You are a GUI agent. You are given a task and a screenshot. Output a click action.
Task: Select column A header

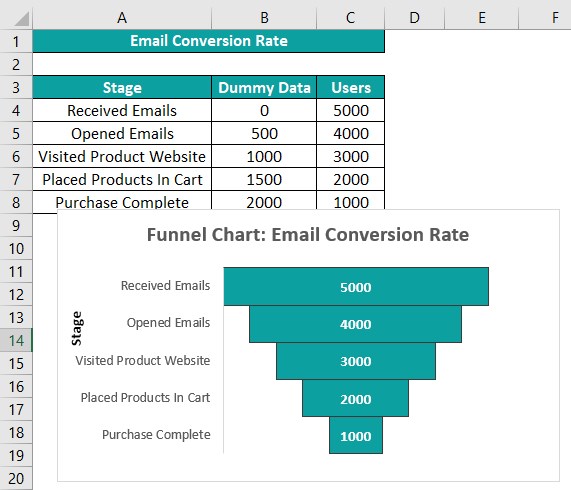[122, 17]
